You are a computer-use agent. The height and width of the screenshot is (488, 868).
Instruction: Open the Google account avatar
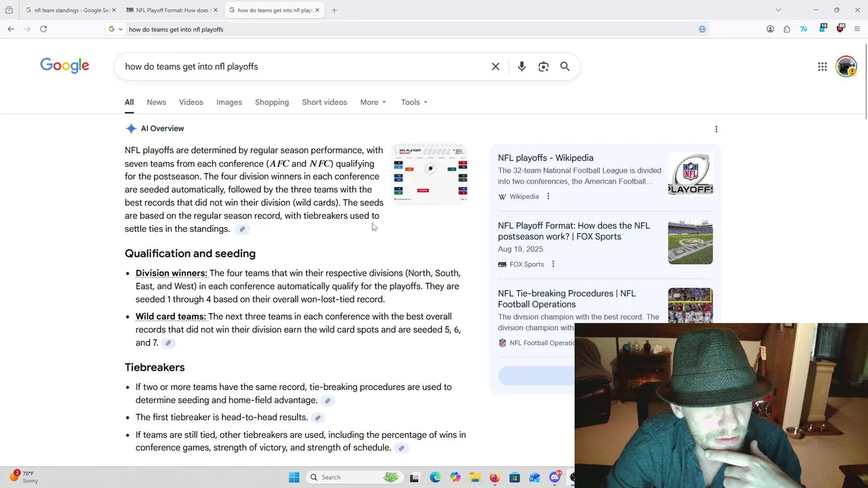(x=846, y=66)
